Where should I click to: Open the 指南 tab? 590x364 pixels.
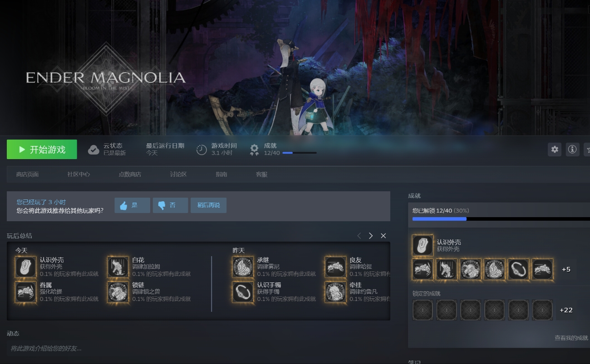tap(221, 175)
